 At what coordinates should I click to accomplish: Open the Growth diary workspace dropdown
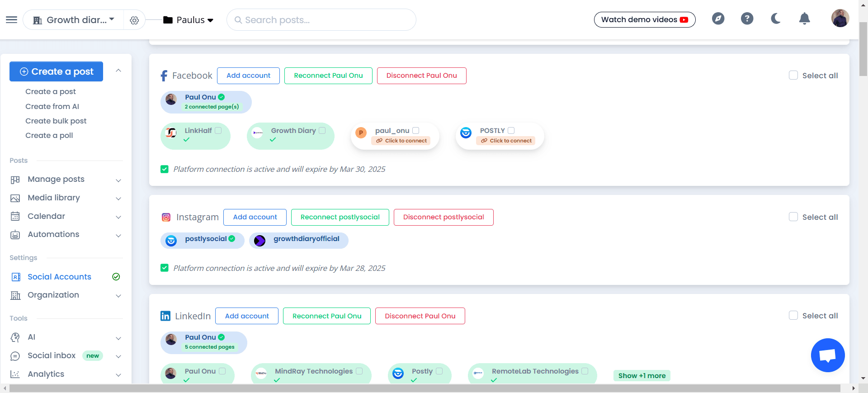(74, 20)
